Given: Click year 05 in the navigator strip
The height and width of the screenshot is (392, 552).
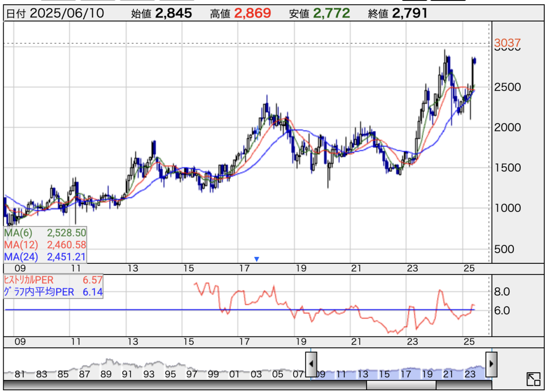Looking at the screenshot, I should pyautogui.click(x=277, y=374).
